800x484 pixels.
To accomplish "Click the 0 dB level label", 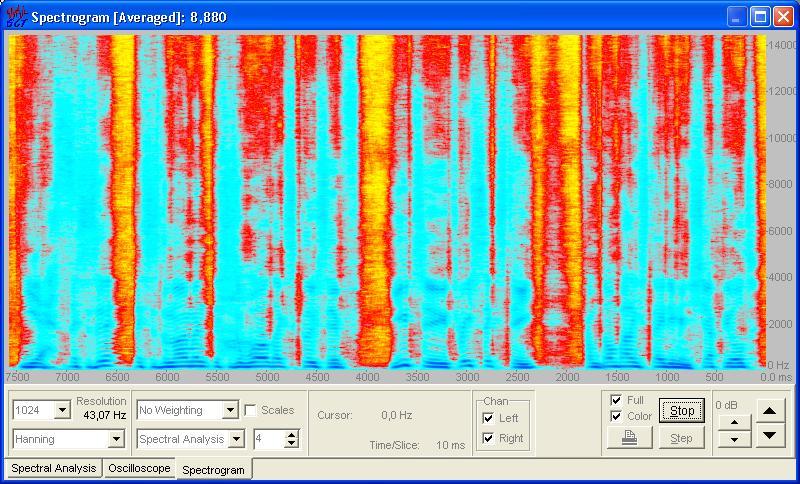I will (726, 405).
